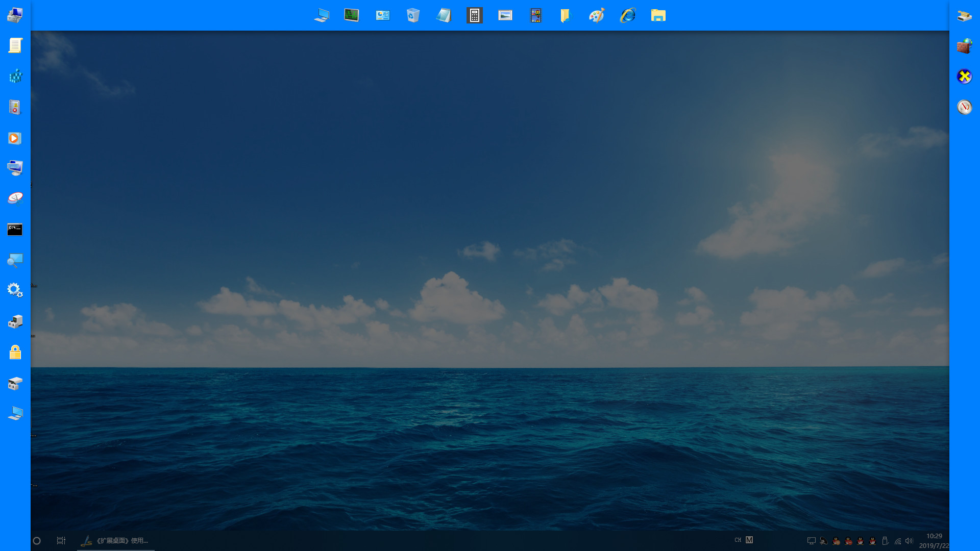Image resolution: width=980 pixels, height=551 pixels.
Task: Click a QQ penguin icon in system tray
Action: pos(848,542)
